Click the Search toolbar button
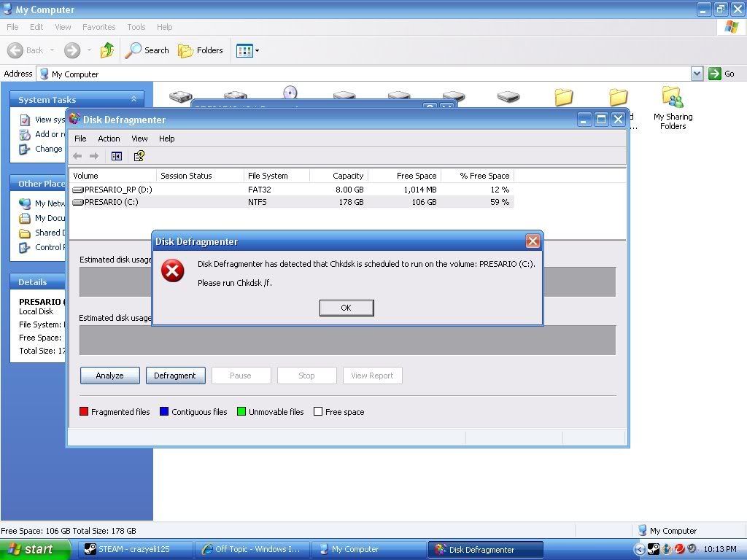 (147, 50)
